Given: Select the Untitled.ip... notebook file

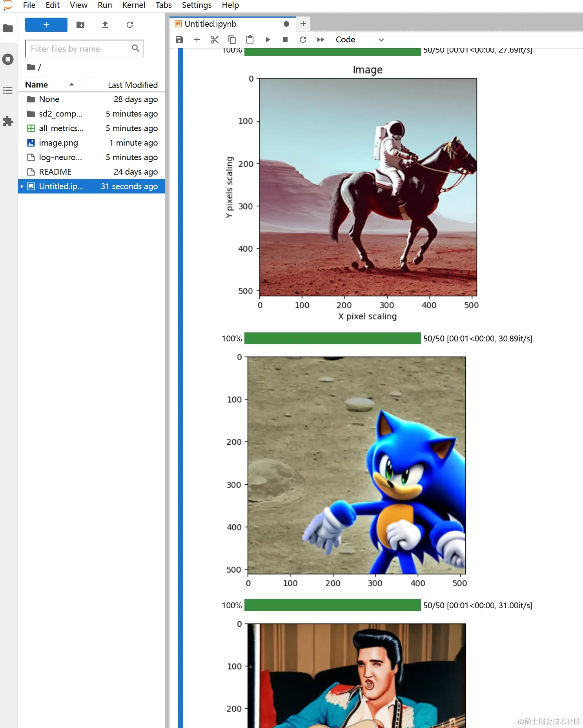Looking at the screenshot, I should click(92, 186).
